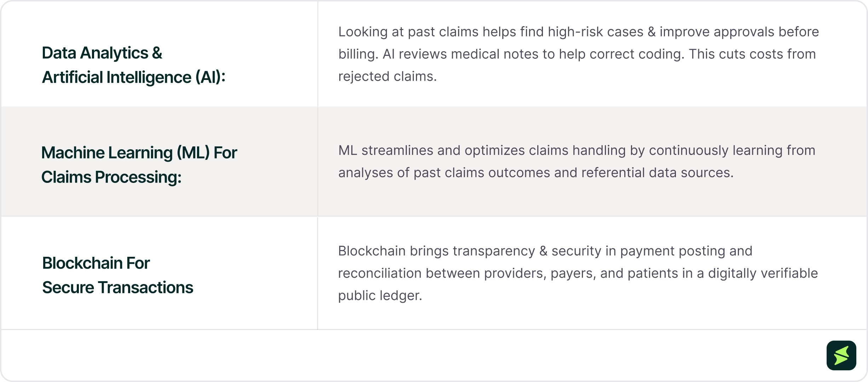Screen dimensions: 868x382
Task: Click the ML streamlines claims handling description
Action: coord(577,161)
